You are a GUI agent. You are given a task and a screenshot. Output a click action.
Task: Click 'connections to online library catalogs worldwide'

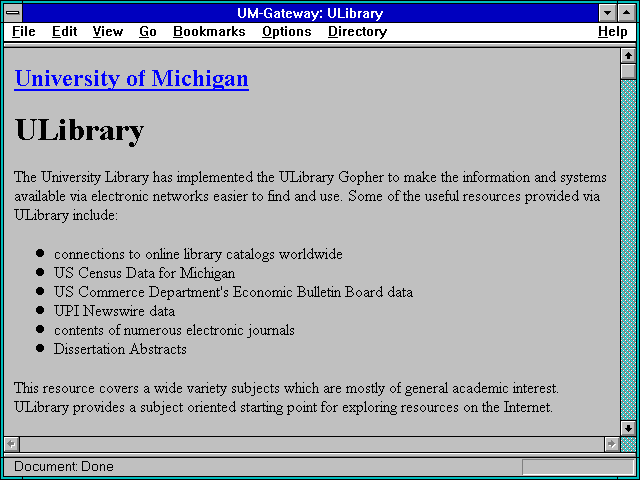coord(198,254)
